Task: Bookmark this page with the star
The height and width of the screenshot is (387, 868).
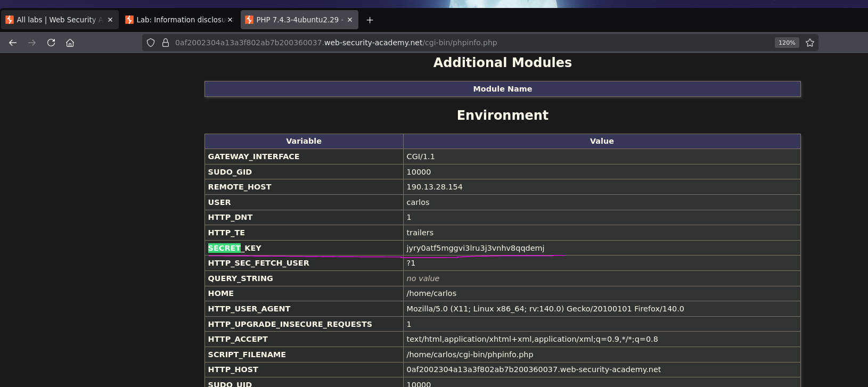Action: [x=810, y=43]
